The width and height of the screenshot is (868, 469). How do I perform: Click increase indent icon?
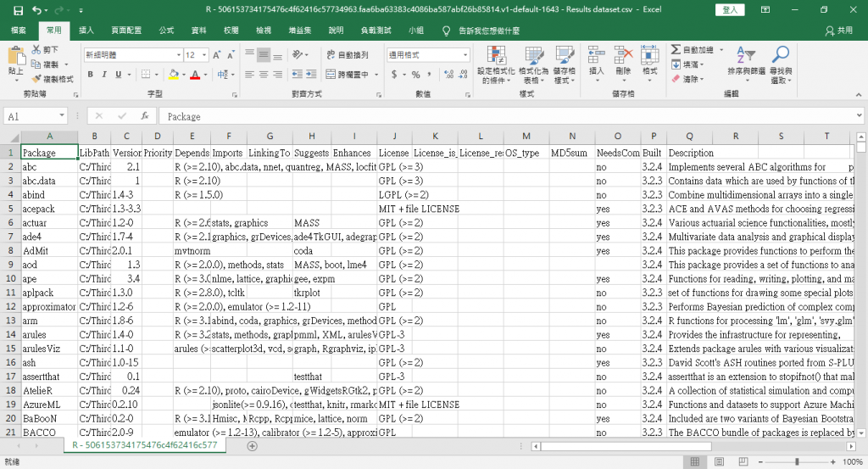tap(311, 74)
